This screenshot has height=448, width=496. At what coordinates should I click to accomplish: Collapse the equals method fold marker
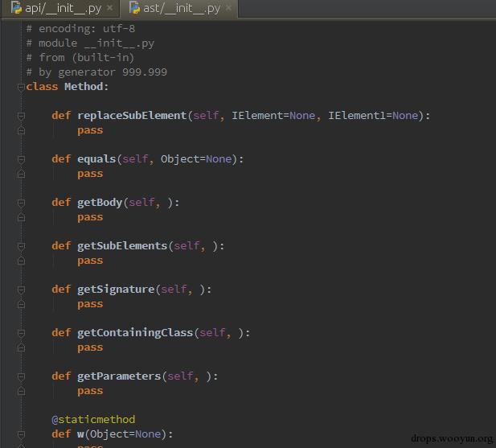tap(21, 159)
